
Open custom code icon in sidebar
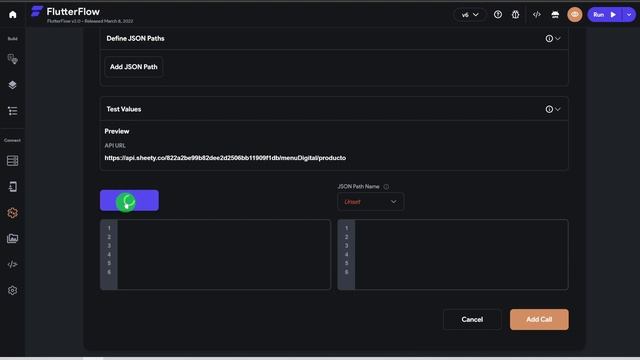pyautogui.click(x=13, y=264)
